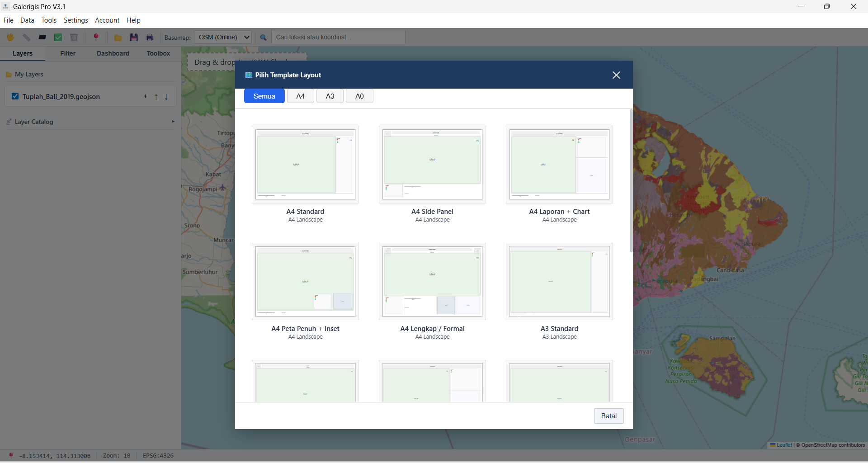This screenshot has height=463, width=868.
Task: Open the Tools menu
Action: [x=49, y=20]
